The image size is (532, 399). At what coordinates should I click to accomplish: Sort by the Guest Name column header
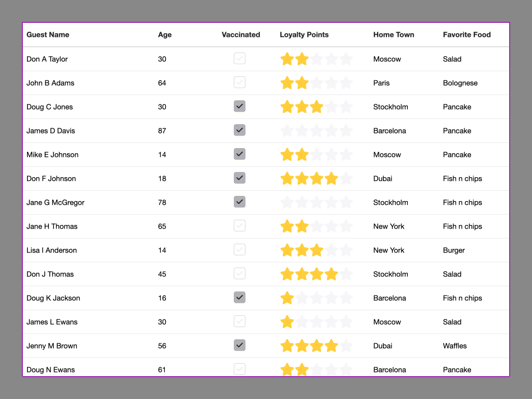pyautogui.click(x=48, y=35)
